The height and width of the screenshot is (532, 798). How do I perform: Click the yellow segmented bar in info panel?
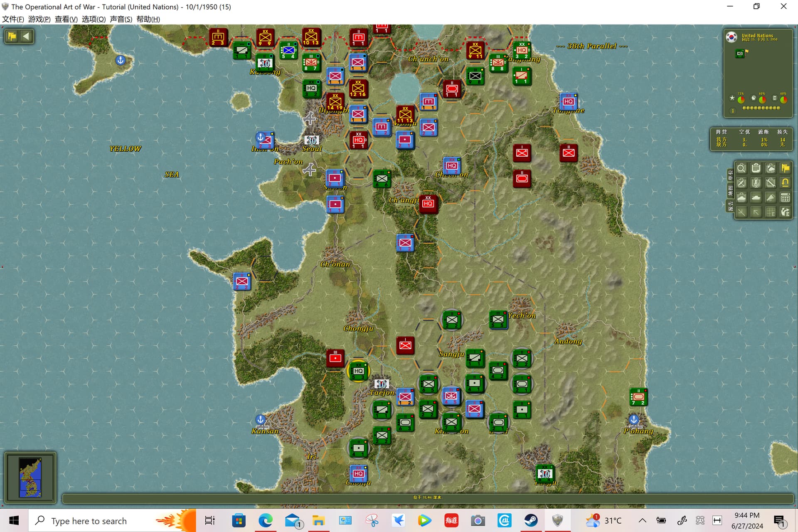(761, 108)
